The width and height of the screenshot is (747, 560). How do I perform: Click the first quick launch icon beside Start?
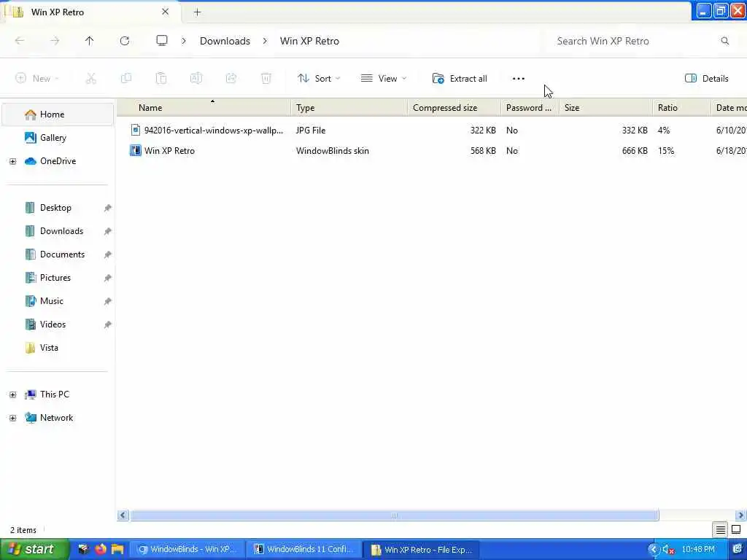tap(83, 549)
